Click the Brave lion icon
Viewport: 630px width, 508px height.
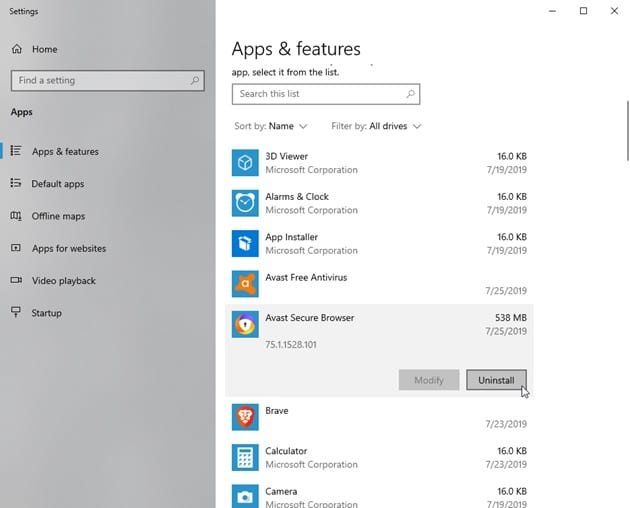coord(245,417)
